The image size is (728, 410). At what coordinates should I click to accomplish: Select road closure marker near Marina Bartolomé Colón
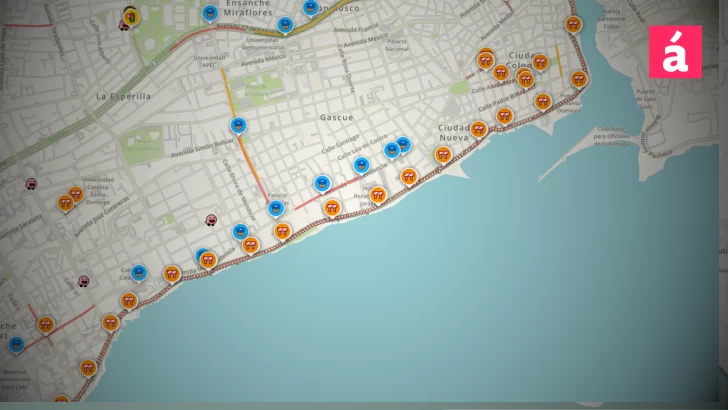(x=573, y=24)
